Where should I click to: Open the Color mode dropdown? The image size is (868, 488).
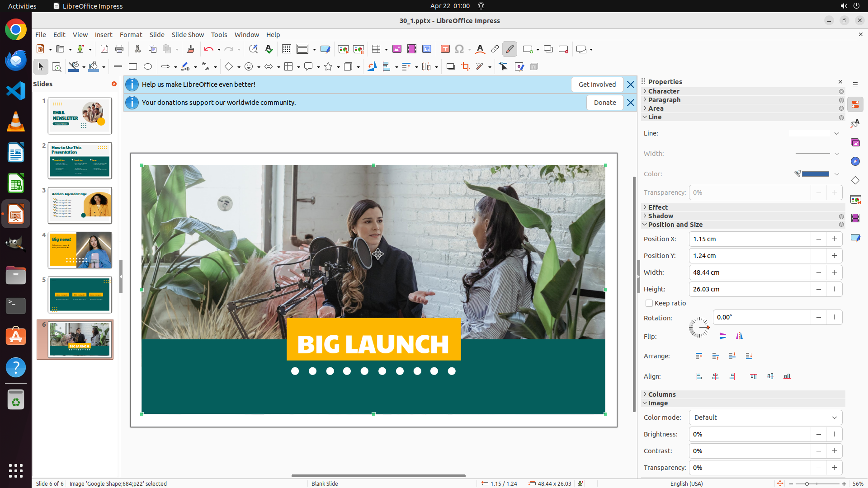pyautogui.click(x=765, y=418)
